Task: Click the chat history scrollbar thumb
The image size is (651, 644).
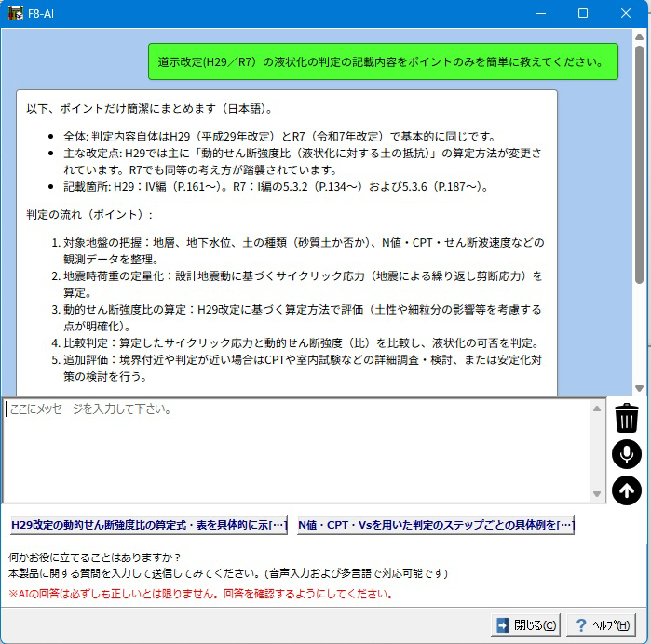Action: [640, 165]
